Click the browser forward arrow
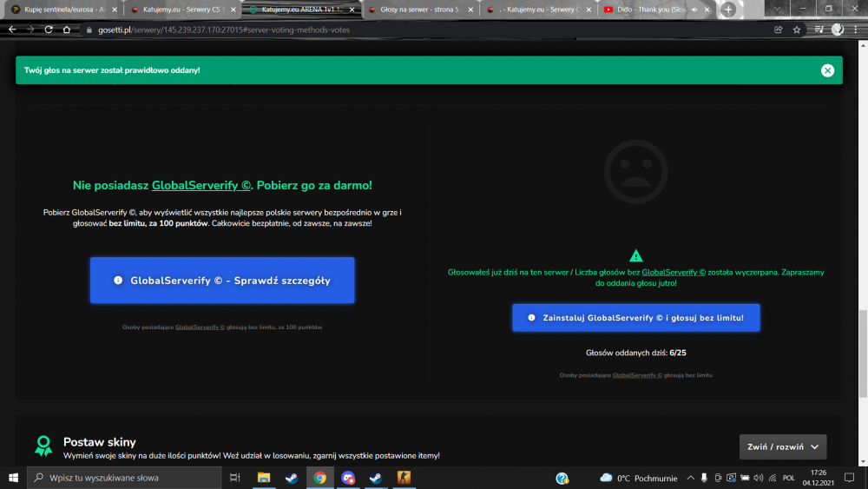868x489 pixels. point(30,30)
